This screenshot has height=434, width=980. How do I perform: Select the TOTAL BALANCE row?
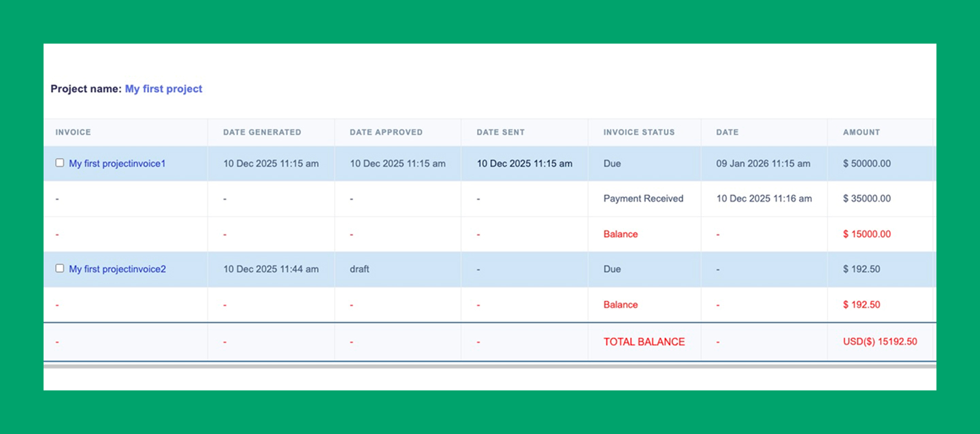[x=643, y=341]
